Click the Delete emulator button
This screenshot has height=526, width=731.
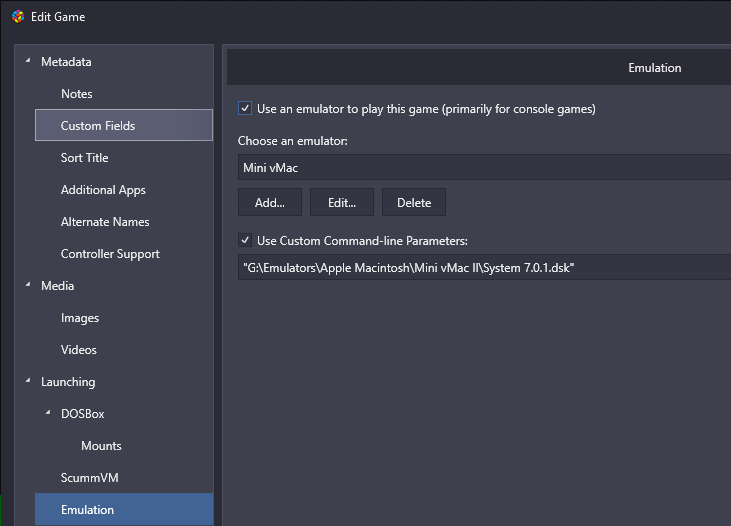[414, 202]
